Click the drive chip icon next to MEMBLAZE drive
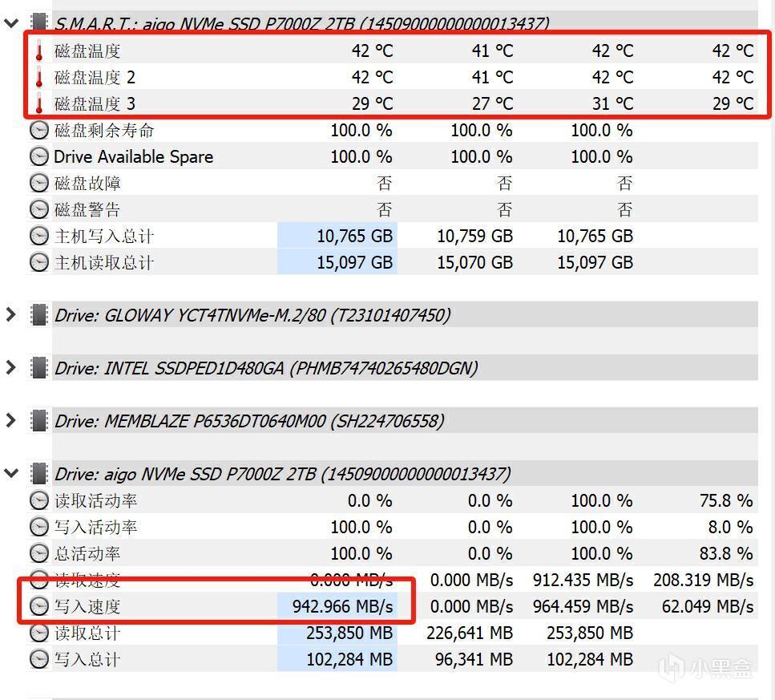This screenshot has width=775, height=700. click(x=38, y=421)
